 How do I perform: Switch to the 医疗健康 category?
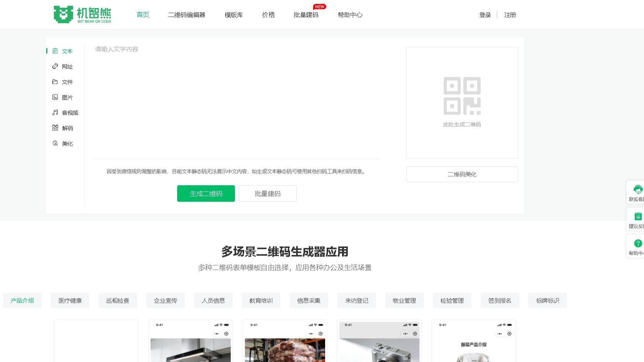coord(70,300)
